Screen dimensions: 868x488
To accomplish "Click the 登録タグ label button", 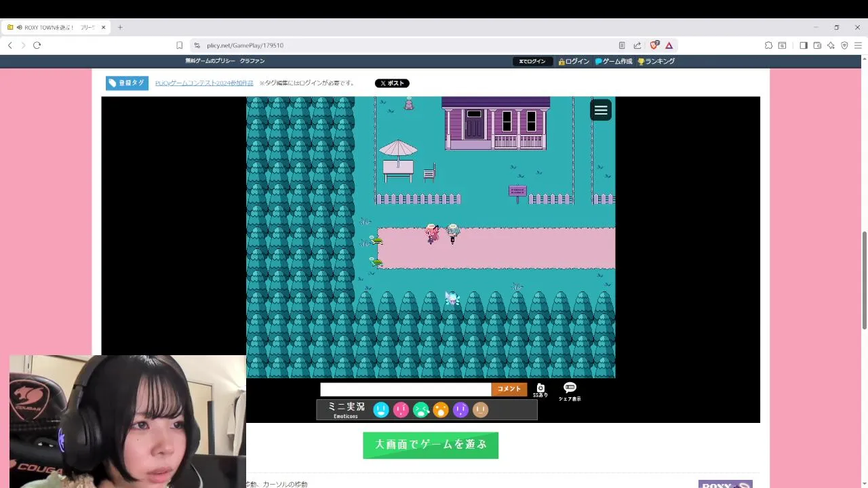I will 127,83.
